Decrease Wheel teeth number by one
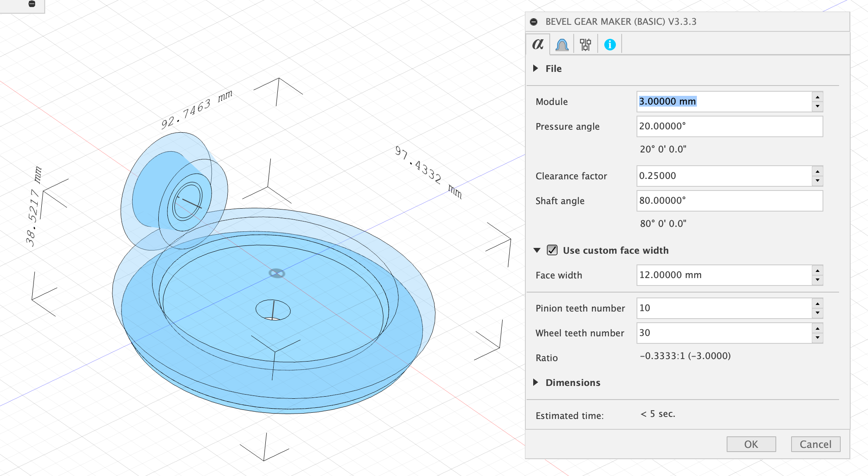Viewport: 868px width, 476px height. tap(817, 338)
